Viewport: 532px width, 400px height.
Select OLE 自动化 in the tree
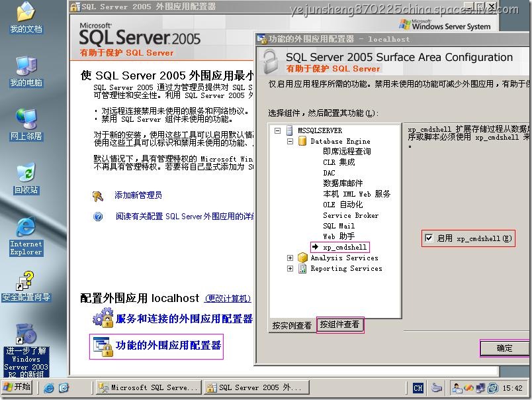343,205
